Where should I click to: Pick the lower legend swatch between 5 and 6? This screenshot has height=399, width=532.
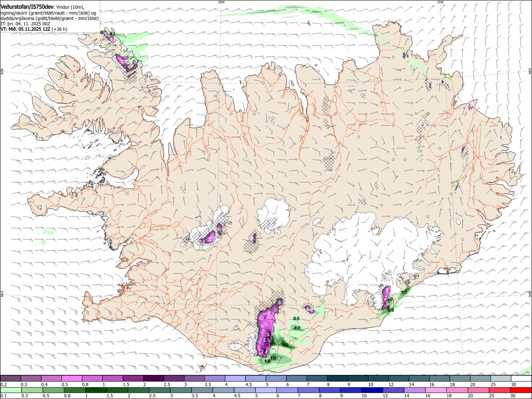(x=266, y=390)
